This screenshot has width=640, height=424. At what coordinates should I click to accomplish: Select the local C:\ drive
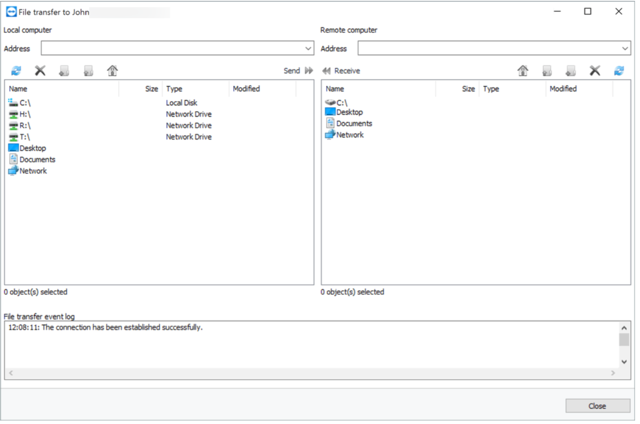coord(20,103)
